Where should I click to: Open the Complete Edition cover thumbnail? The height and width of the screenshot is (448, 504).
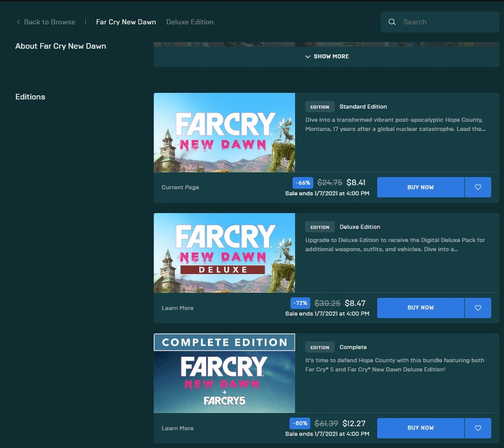[x=224, y=374]
